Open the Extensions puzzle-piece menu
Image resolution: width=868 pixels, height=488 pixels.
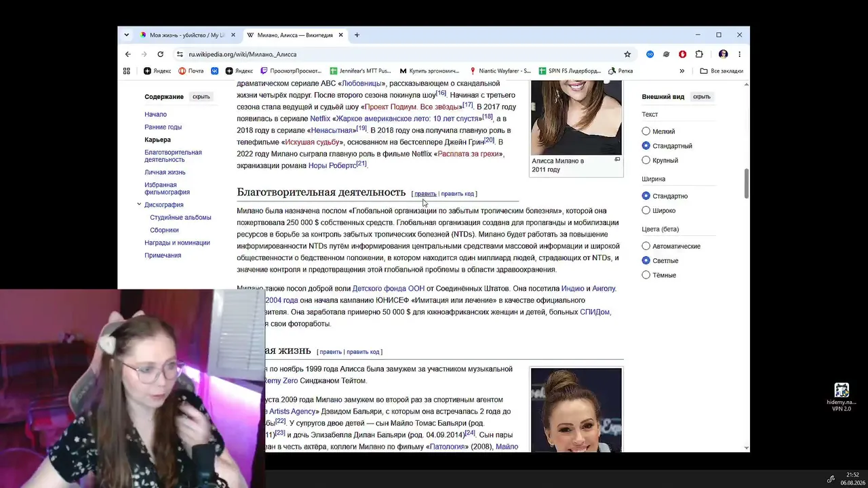(699, 54)
